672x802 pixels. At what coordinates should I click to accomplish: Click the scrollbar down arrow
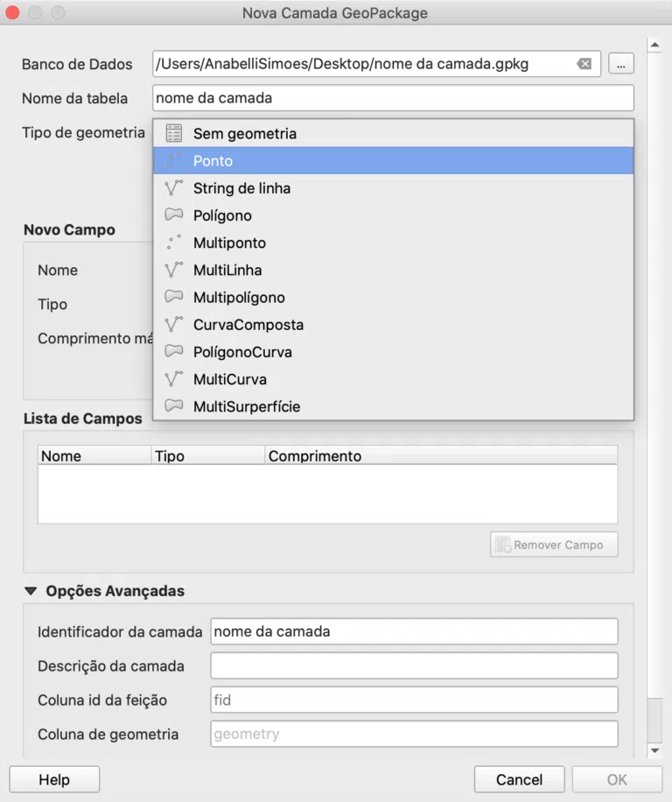coord(654,751)
